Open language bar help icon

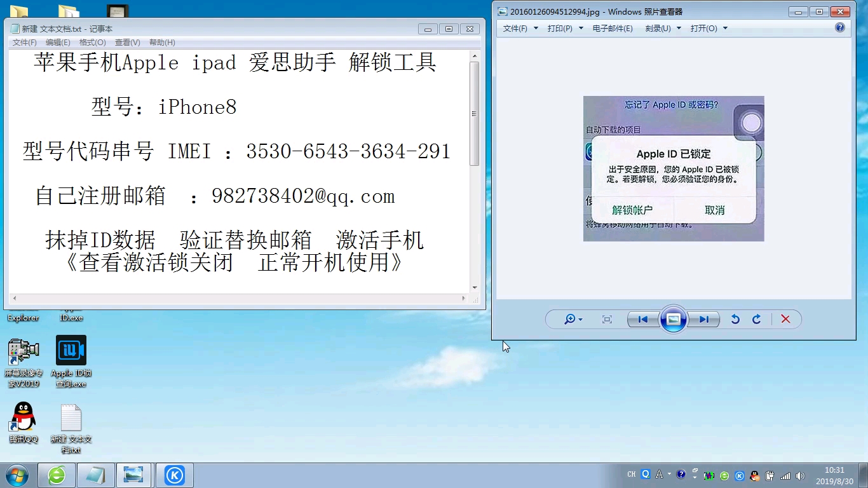681,474
